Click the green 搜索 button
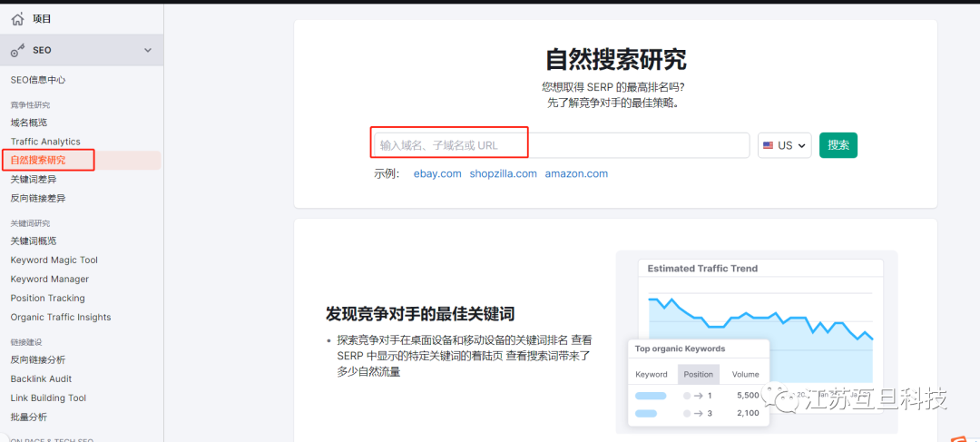 (x=838, y=145)
